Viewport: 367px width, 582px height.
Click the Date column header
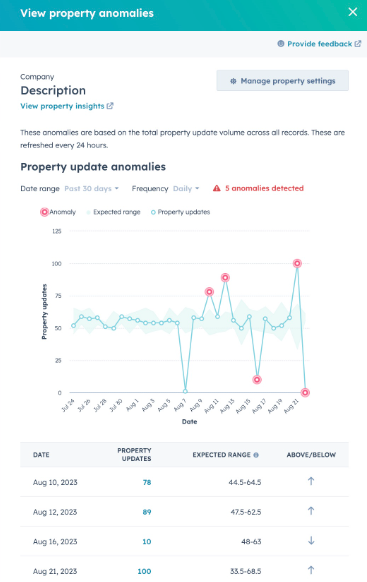[41, 455]
